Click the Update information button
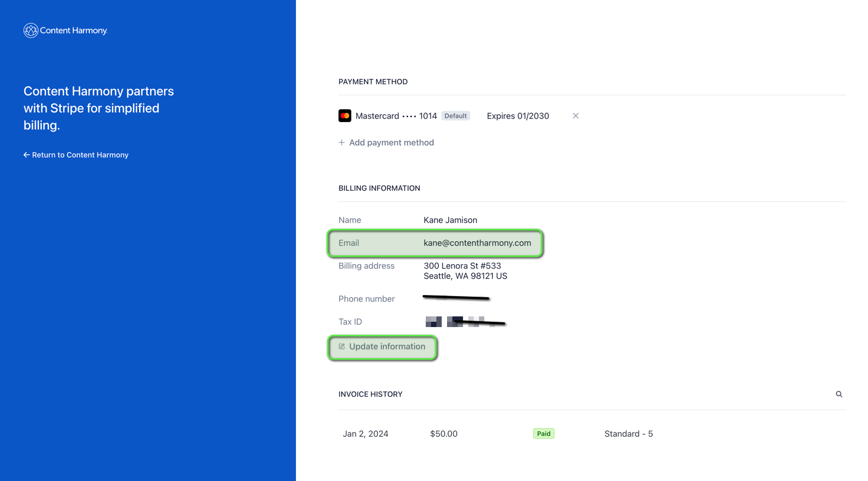Image resolution: width=868 pixels, height=481 pixels. (382, 347)
